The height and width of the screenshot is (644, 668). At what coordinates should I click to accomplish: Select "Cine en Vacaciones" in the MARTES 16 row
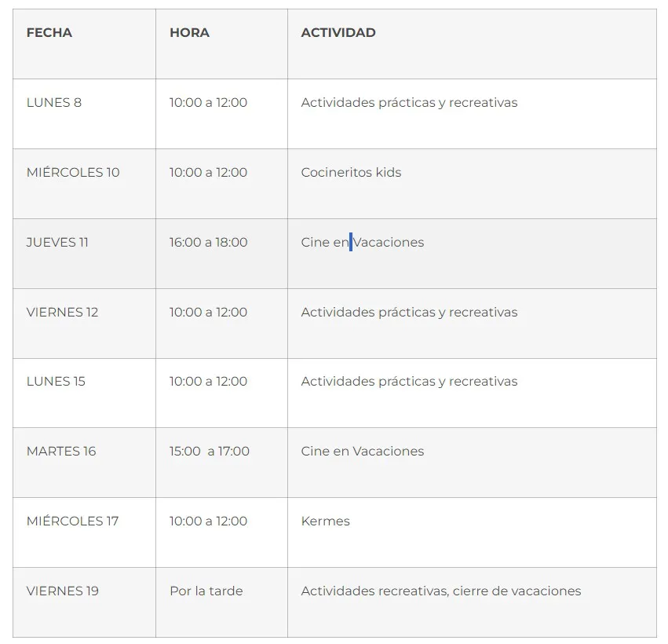tap(362, 452)
